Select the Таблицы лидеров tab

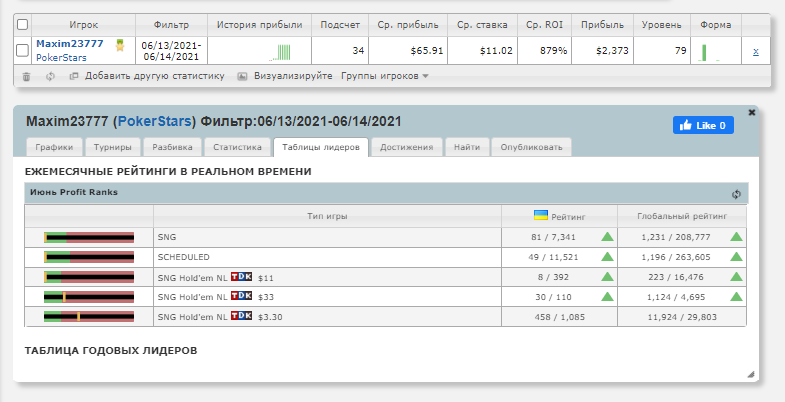321,147
